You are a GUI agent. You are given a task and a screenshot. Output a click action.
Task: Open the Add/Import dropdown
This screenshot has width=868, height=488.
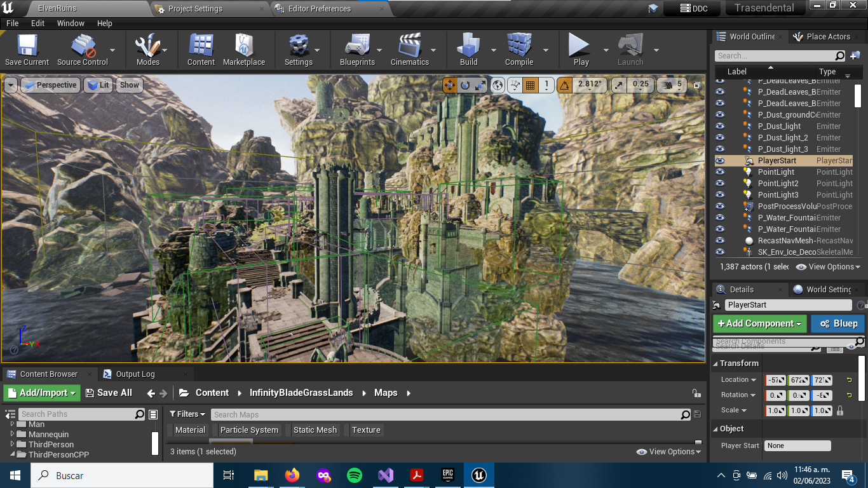42,393
